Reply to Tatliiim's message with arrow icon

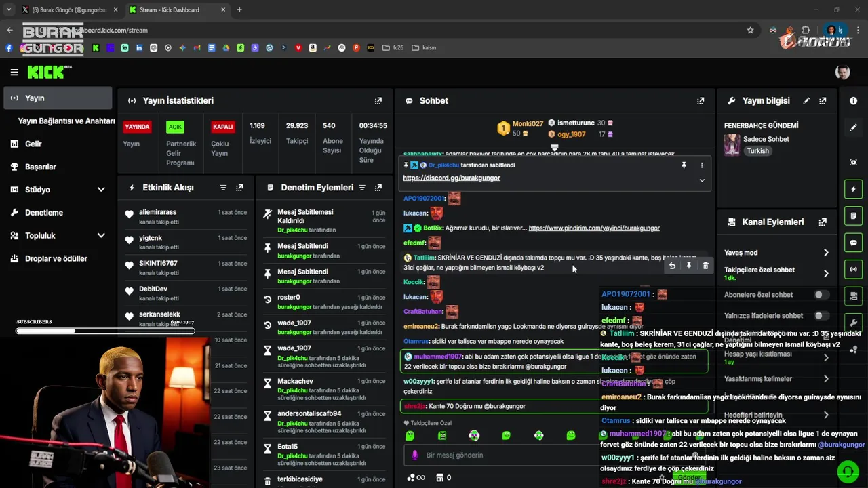(x=672, y=266)
